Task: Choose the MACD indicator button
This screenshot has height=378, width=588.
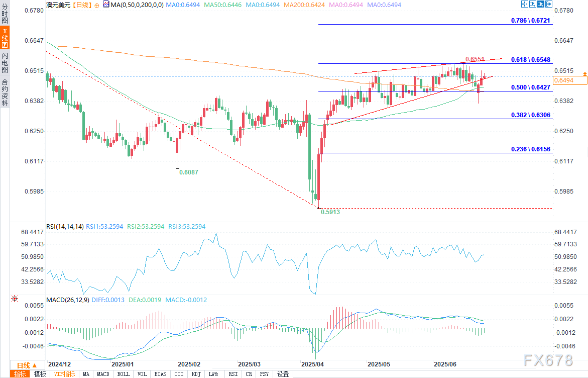Action: (103, 374)
